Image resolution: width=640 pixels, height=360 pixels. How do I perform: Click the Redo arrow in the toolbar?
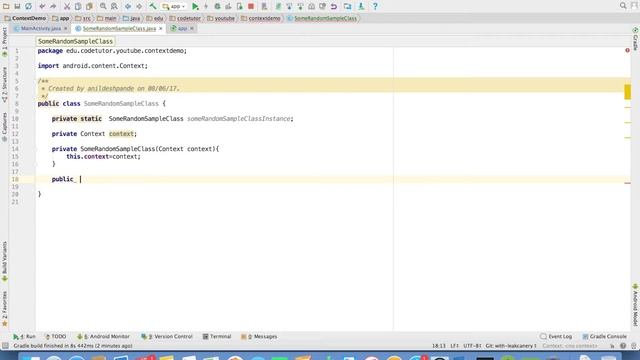click(x=53, y=6)
